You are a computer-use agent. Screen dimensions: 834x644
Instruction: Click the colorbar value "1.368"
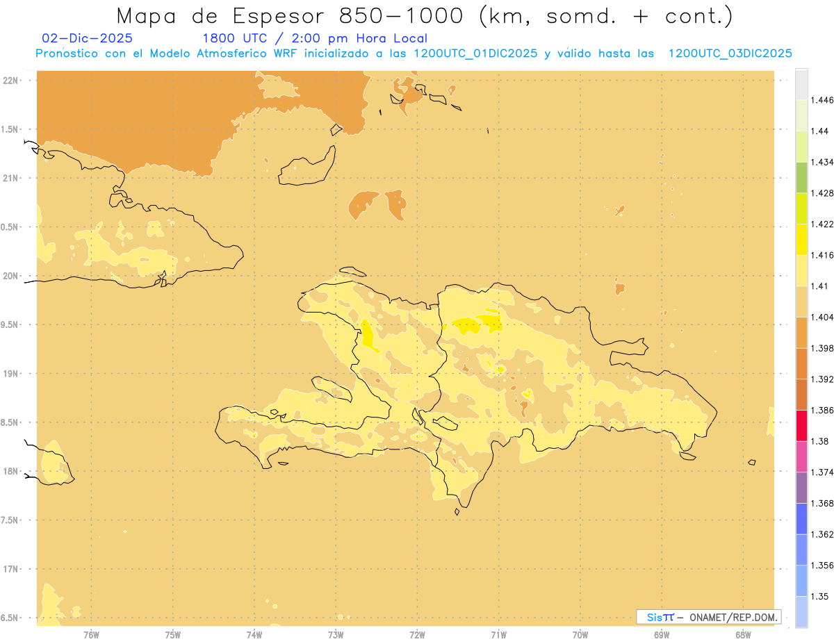tap(822, 503)
